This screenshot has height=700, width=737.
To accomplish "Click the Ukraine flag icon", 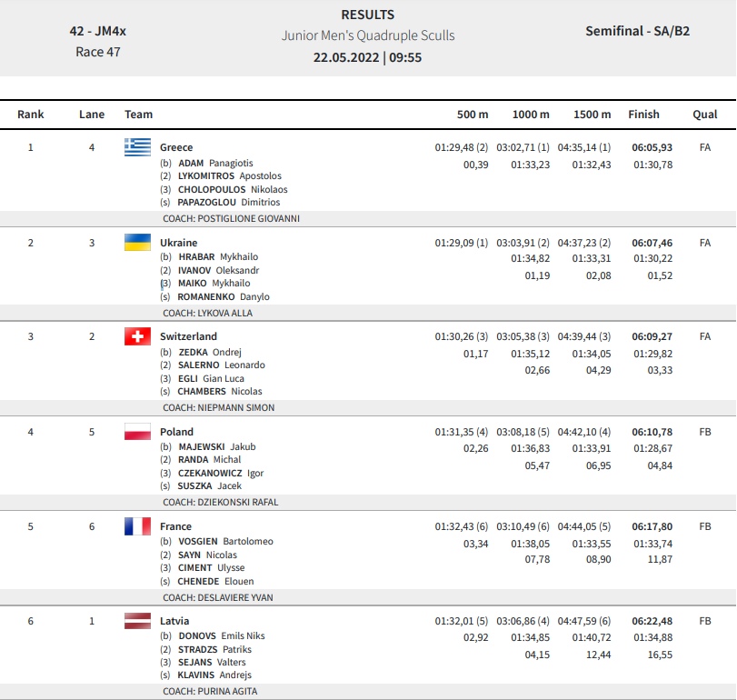I will pos(138,243).
